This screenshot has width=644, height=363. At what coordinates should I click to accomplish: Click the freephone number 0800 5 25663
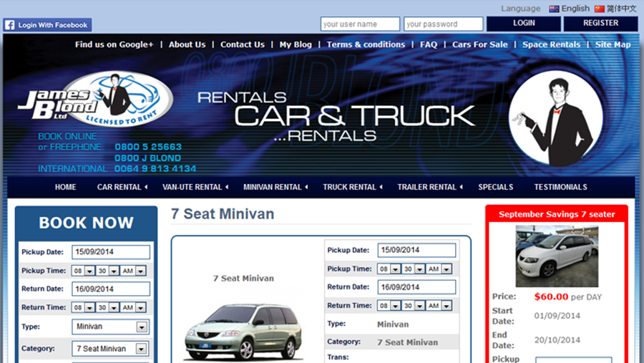pos(148,147)
